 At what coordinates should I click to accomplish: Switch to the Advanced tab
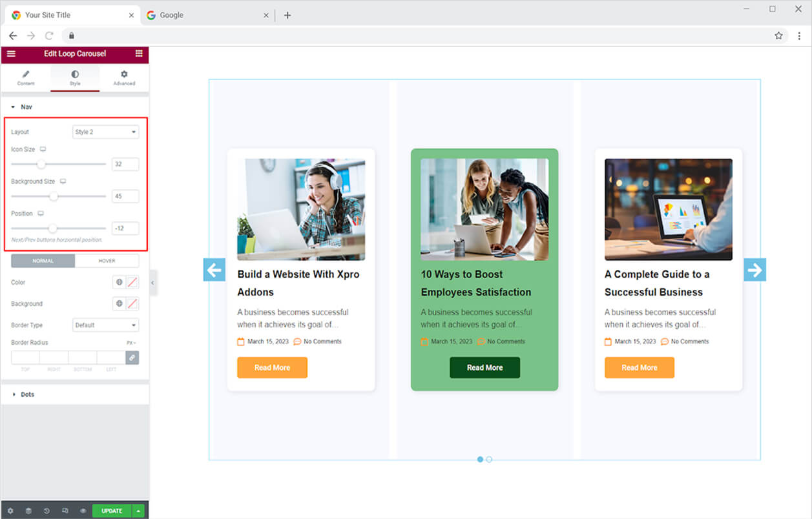[124, 77]
